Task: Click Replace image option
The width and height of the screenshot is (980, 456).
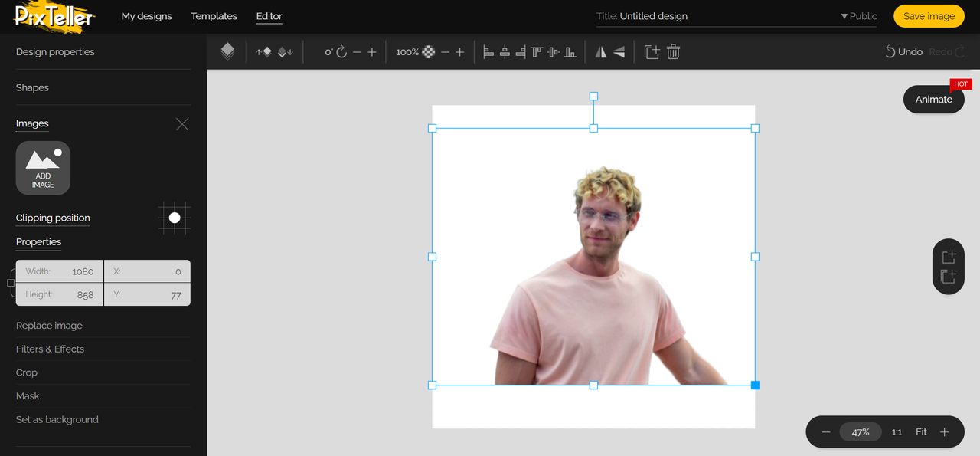Action: 49,326
